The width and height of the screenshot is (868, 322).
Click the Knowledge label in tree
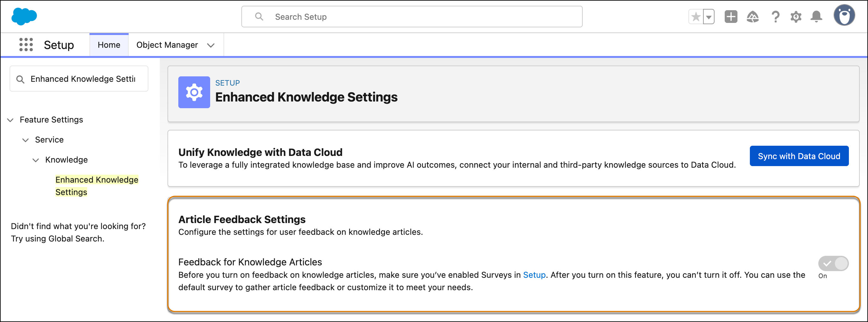66,160
